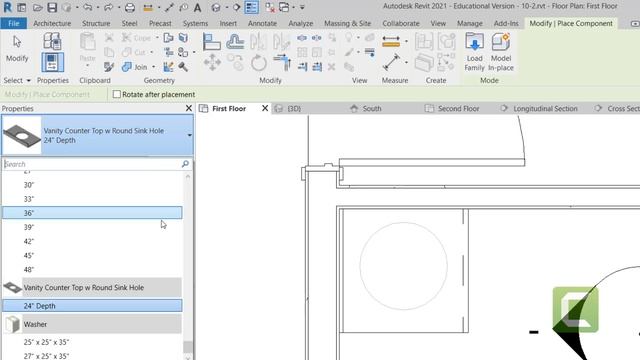Open the Switch Windows dropdown arrow
Image resolution: width=640 pixels, height=360 pixels.
293,7
